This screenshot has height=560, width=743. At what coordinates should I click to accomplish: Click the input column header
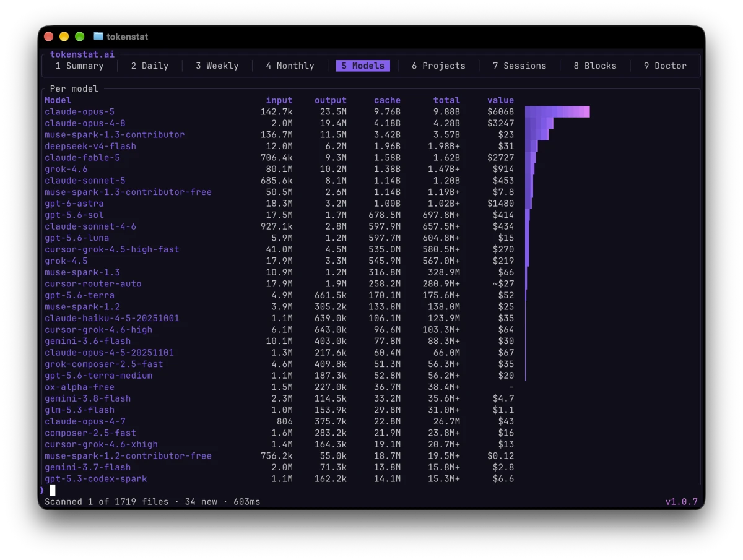click(279, 100)
